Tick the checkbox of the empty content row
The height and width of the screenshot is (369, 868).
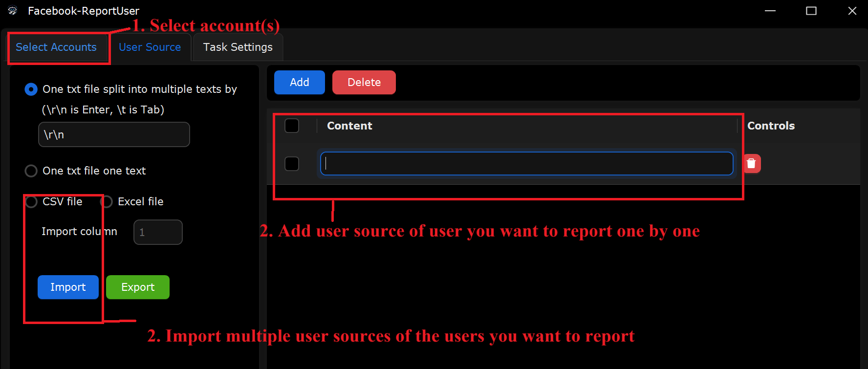click(x=292, y=164)
